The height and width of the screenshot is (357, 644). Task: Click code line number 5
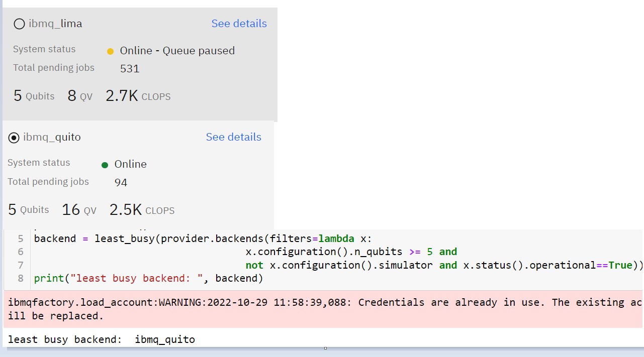tap(21, 239)
